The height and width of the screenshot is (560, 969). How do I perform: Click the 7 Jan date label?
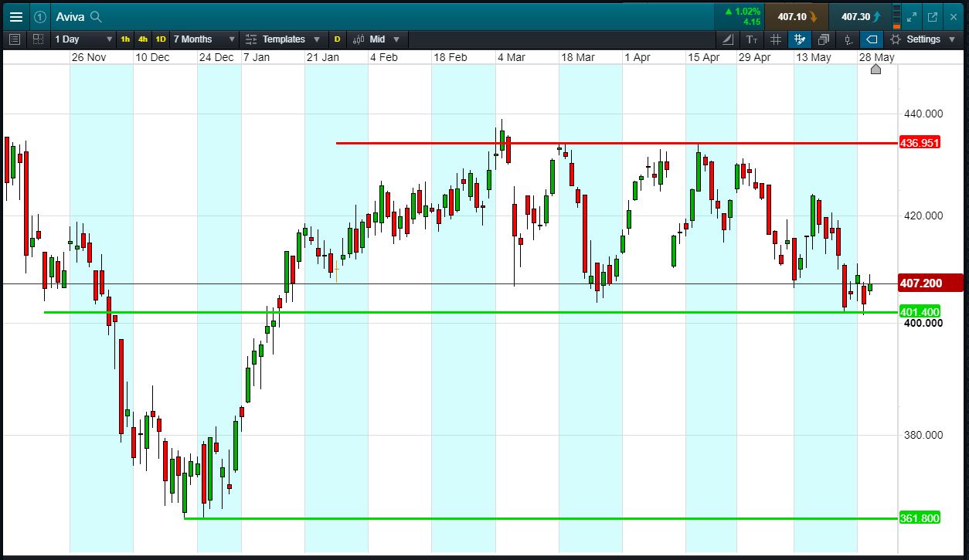(257, 57)
